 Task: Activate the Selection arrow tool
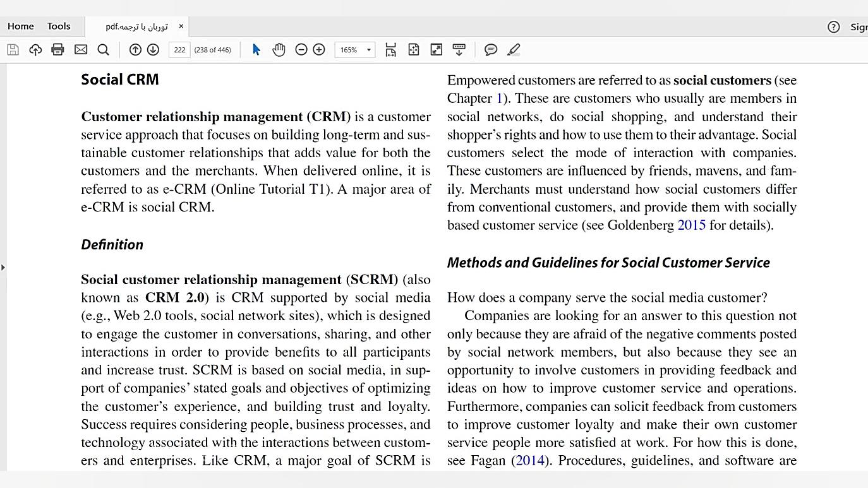[x=256, y=49]
